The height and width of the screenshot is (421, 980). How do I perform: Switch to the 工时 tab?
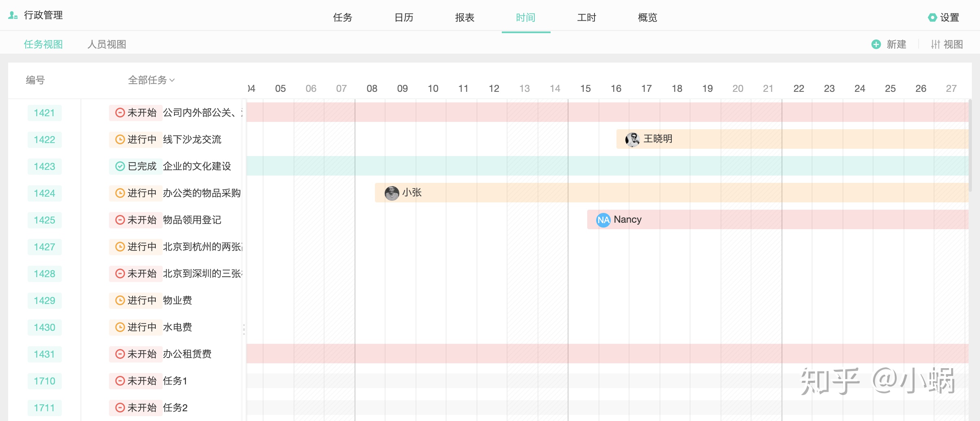[587, 17]
